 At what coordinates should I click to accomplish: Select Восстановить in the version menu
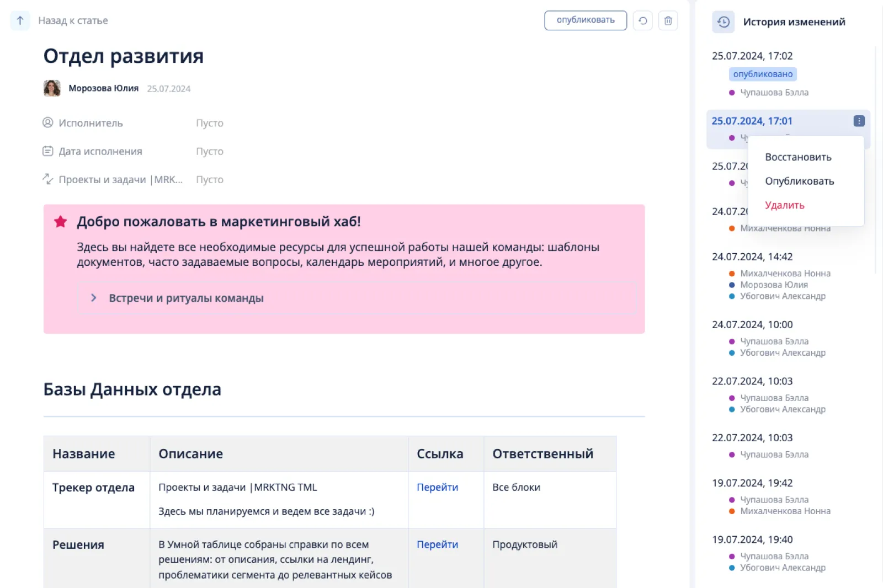click(798, 157)
